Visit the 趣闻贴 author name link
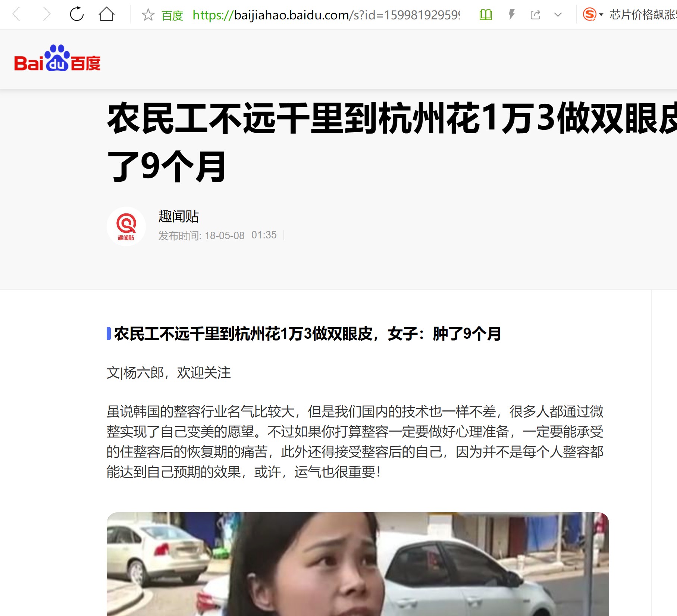The width and height of the screenshot is (677, 616). (x=179, y=216)
